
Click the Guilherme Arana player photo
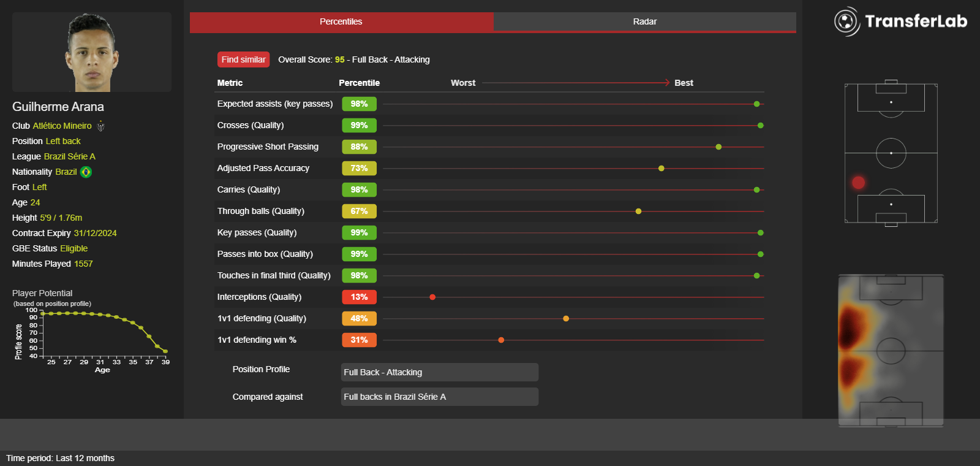(x=92, y=52)
